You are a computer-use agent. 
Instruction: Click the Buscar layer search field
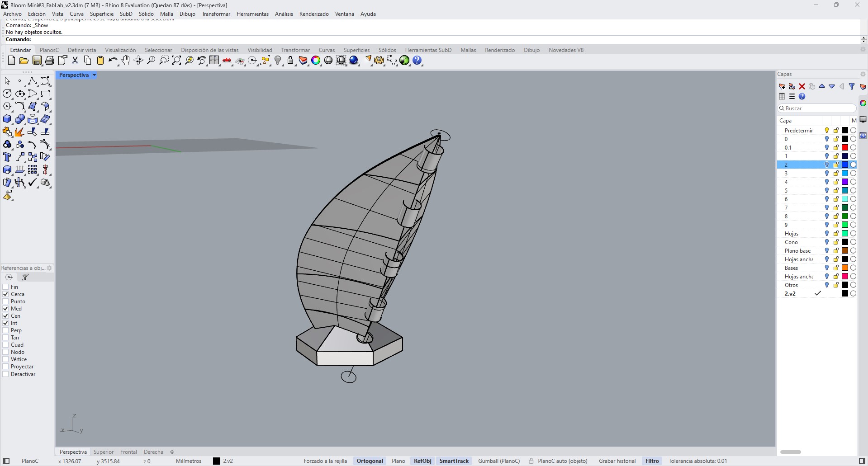(817, 108)
